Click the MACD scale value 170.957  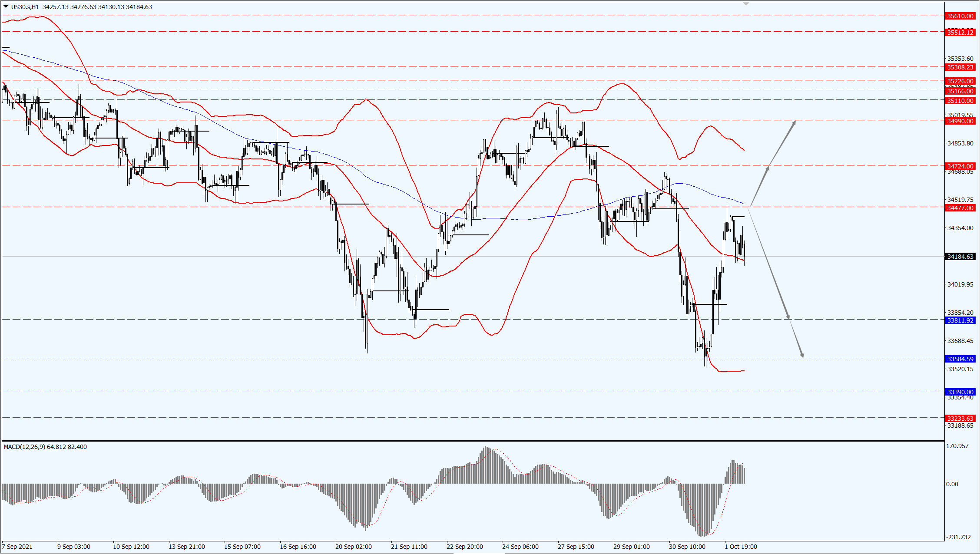(x=957, y=446)
